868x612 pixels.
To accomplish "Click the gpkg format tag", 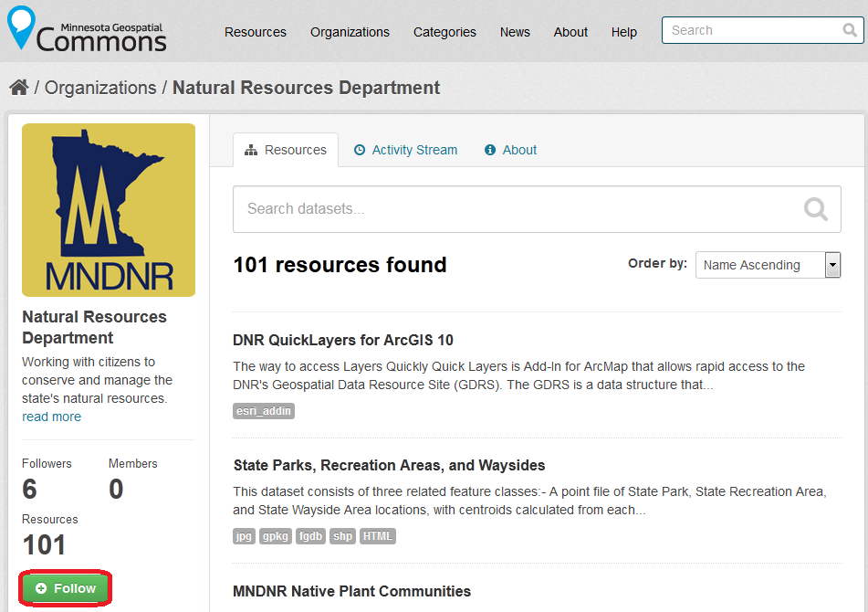I will (275, 536).
